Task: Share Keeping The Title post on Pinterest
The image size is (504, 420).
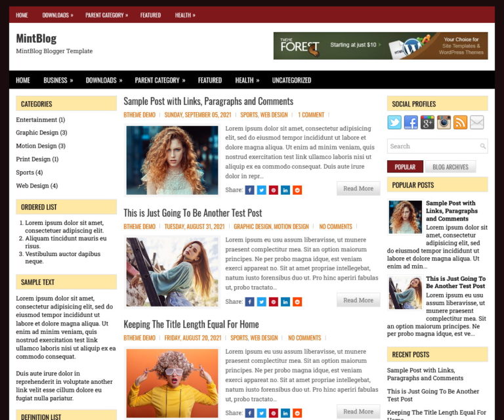Action: [274, 413]
